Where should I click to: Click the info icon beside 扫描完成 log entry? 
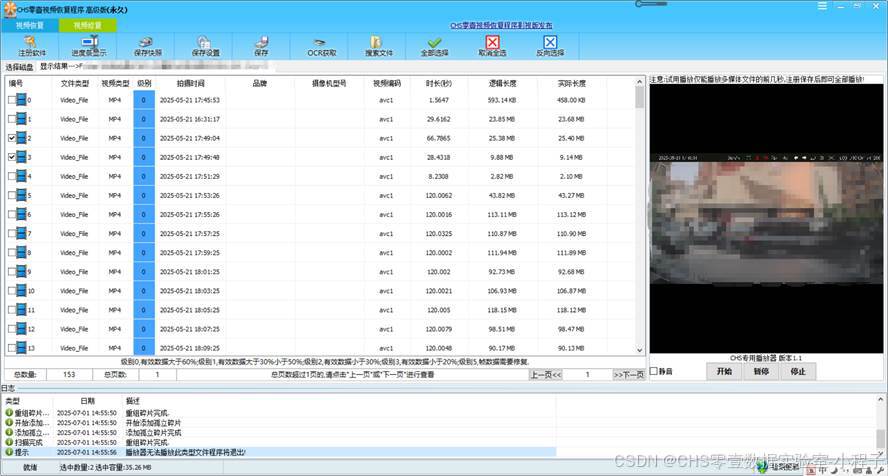click(9, 442)
